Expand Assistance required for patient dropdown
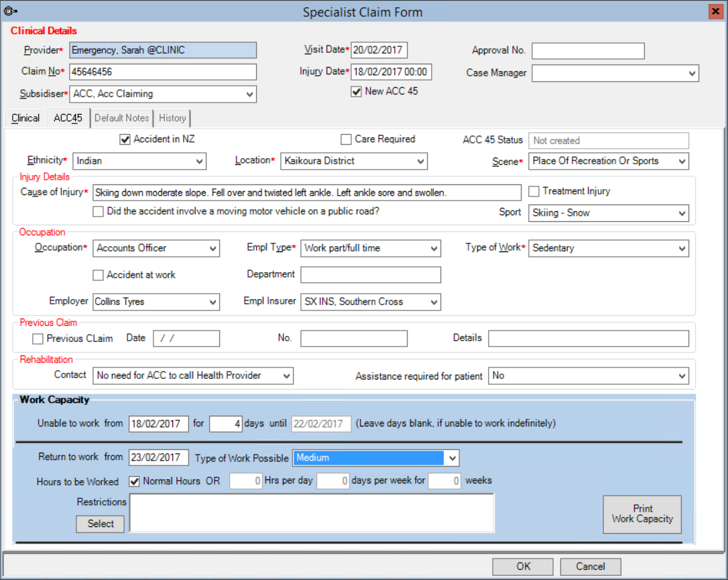 point(682,375)
